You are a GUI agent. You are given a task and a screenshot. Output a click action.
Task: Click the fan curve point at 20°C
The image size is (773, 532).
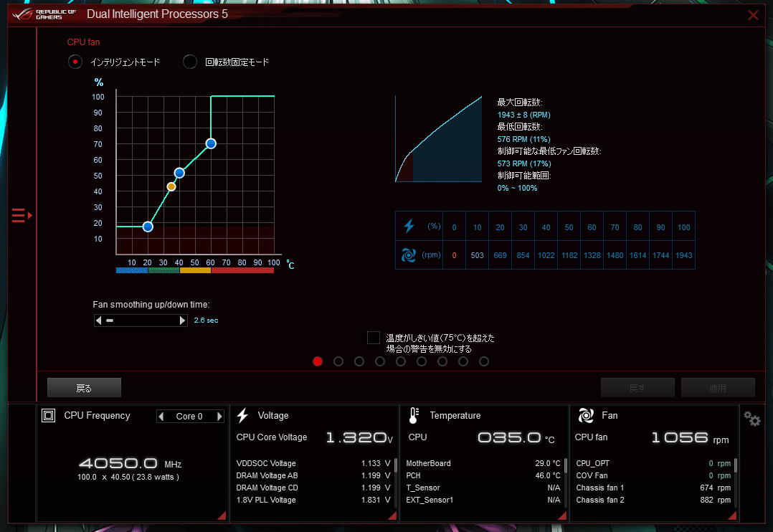point(148,227)
